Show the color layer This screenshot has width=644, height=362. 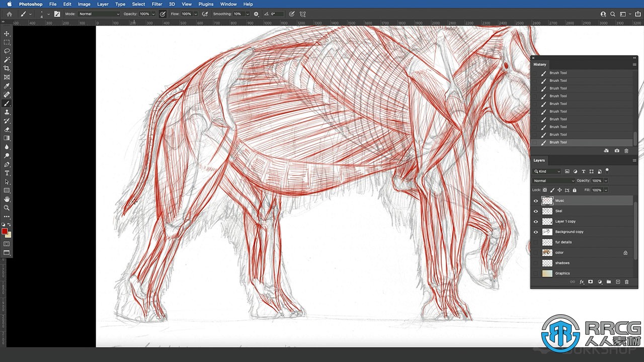[x=536, y=252]
